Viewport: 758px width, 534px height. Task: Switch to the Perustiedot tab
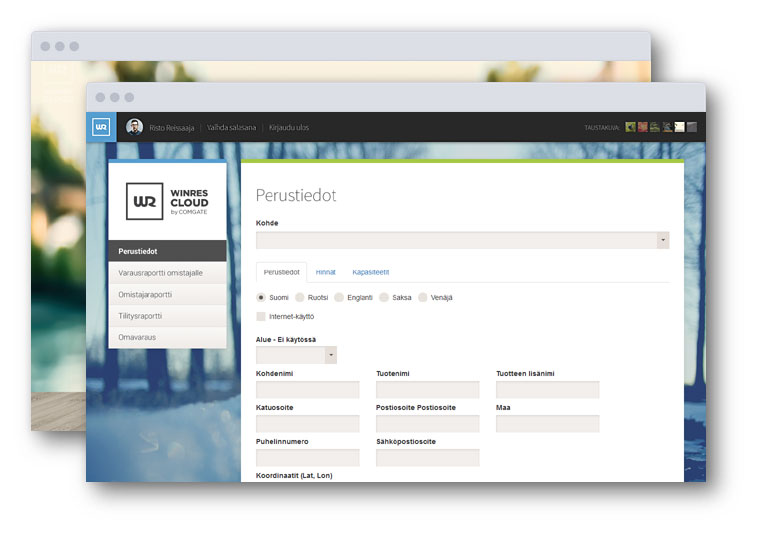[281, 272]
